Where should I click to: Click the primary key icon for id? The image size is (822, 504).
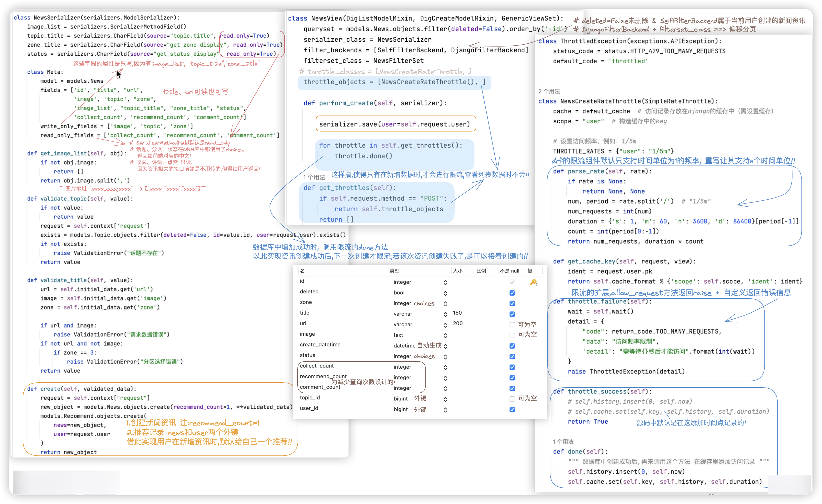pos(533,282)
